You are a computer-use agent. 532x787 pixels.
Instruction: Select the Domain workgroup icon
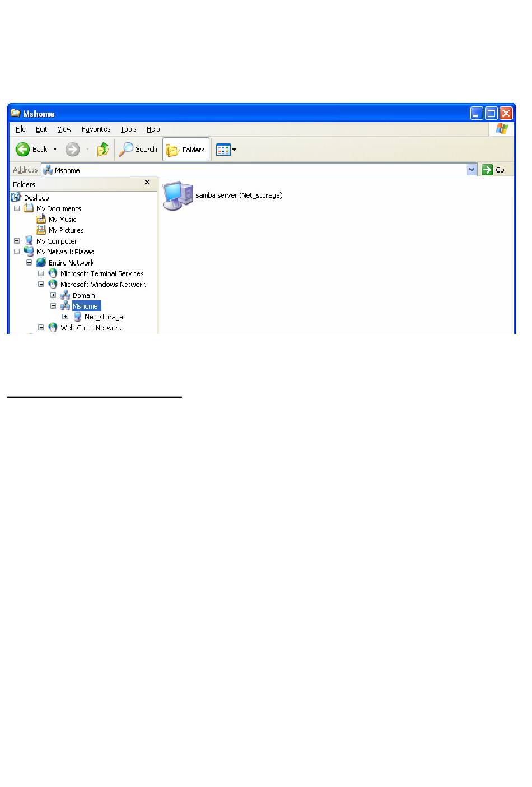pyautogui.click(x=65, y=295)
